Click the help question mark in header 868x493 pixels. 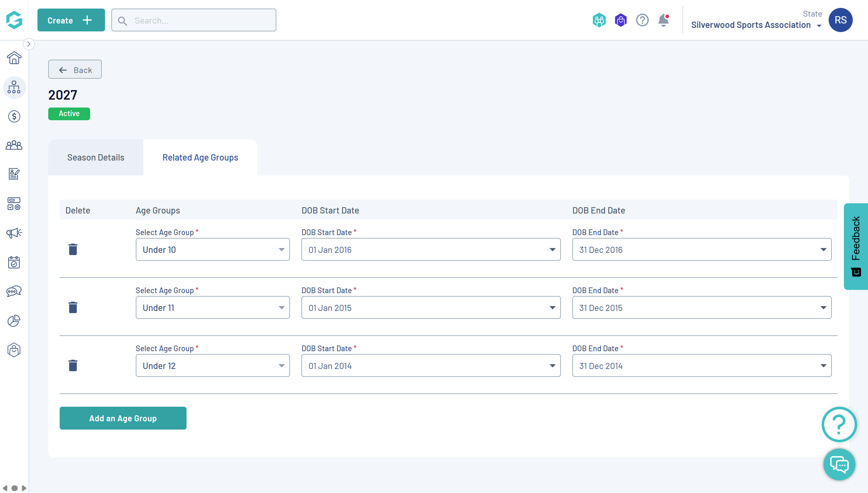(642, 20)
